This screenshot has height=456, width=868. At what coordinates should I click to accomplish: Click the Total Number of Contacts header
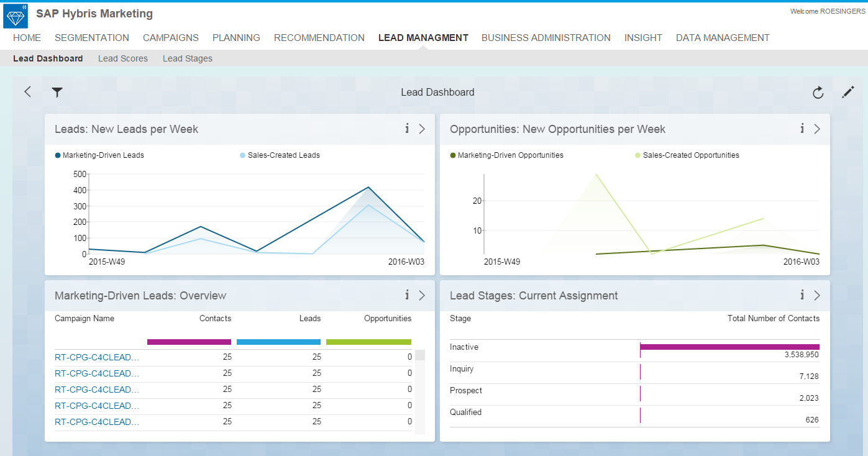[774, 318]
